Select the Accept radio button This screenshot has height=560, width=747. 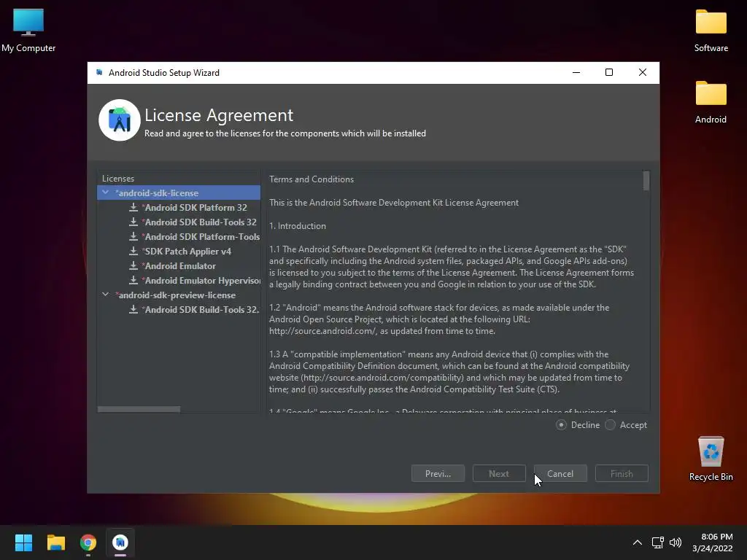pos(611,425)
